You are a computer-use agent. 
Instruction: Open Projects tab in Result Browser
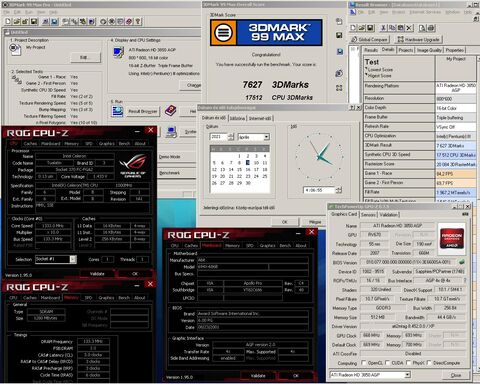pos(406,50)
